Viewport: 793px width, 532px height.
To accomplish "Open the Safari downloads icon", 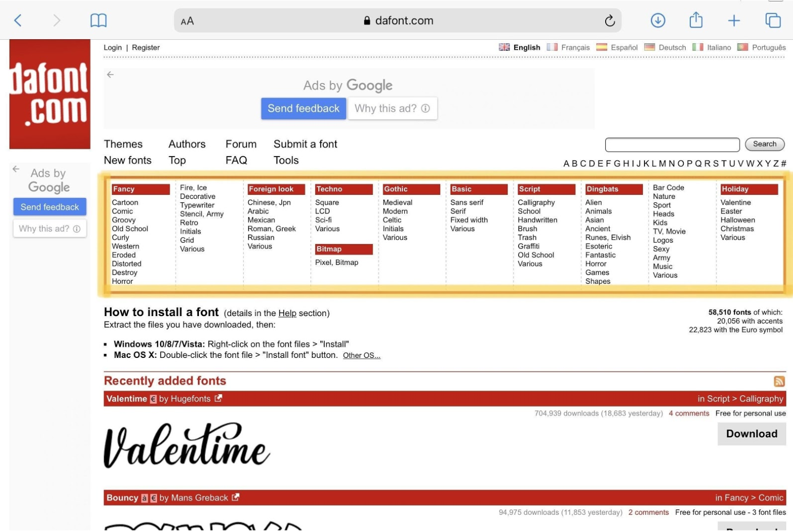I will [658, 21].
